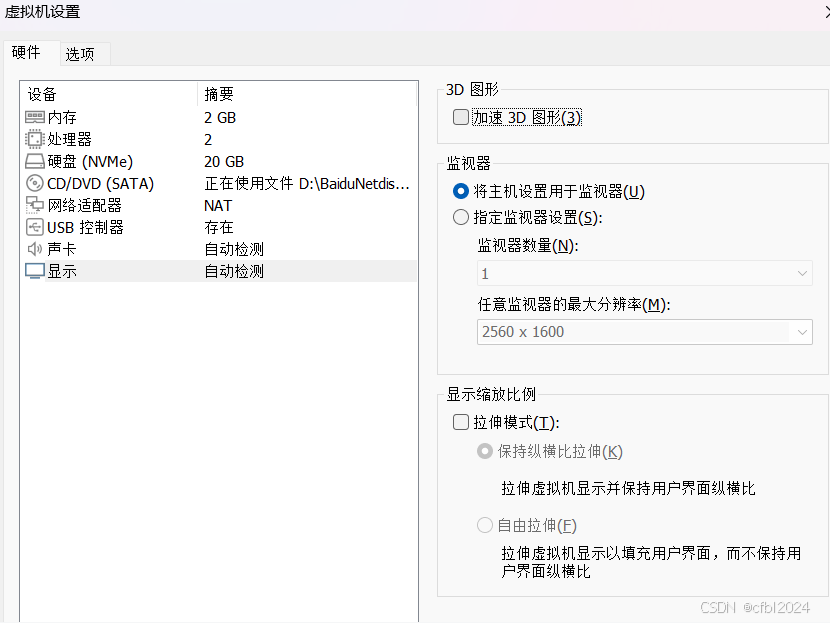Click the 存在 USB summary
The image size is (830, 623).
click(219, 228)
